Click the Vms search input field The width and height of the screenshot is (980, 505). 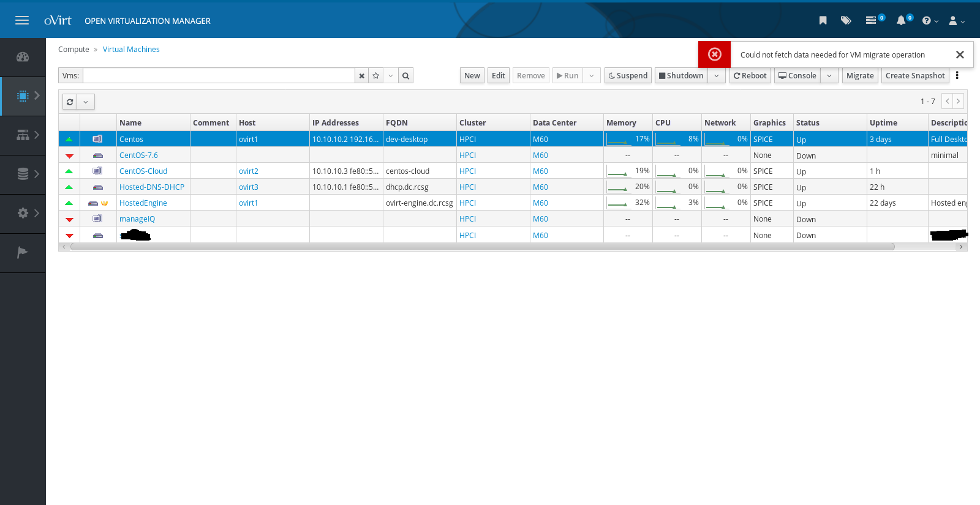pyautogui.click(x=219, y=76)
